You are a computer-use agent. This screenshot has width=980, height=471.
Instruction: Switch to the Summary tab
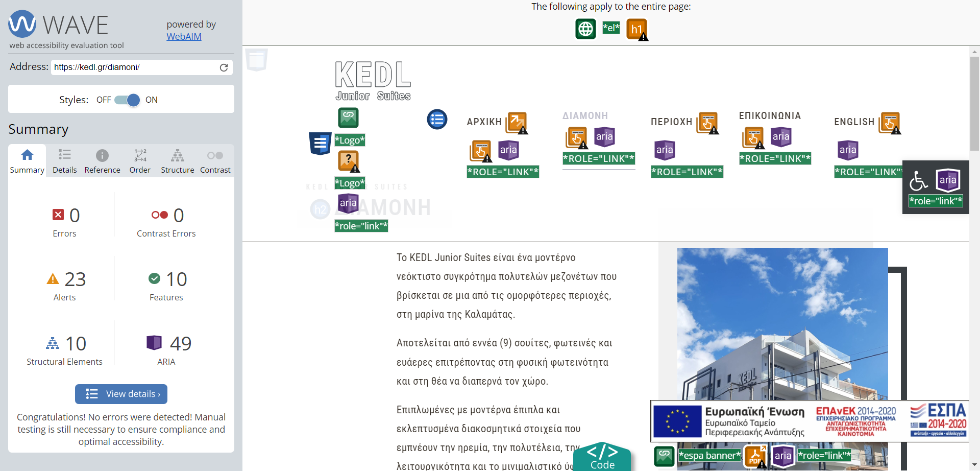click(27, 161)
